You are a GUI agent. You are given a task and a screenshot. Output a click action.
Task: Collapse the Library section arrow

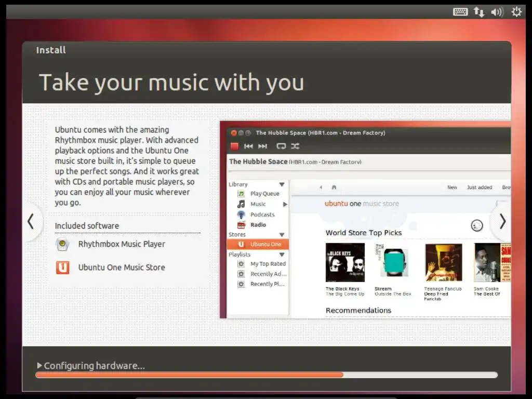pos(282,184)
